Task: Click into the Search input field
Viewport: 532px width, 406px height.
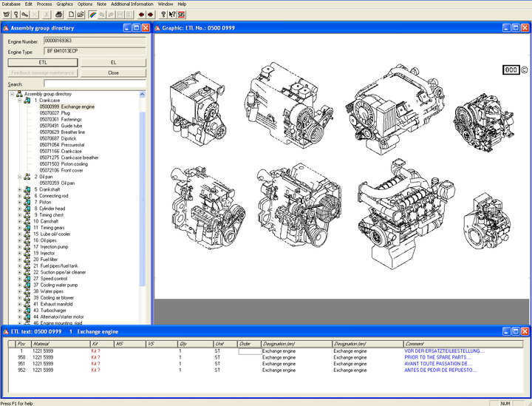Action: pyautogui.click(x=95, y=84)
